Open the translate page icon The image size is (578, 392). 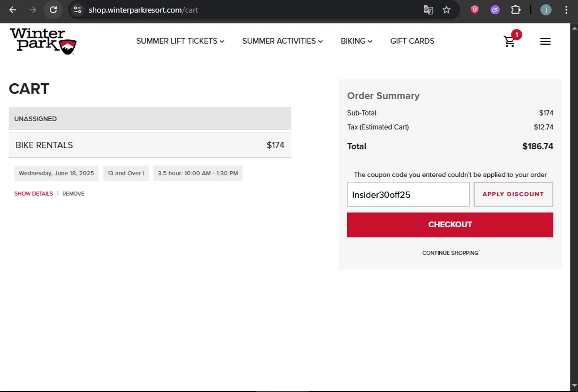point(428,10)
